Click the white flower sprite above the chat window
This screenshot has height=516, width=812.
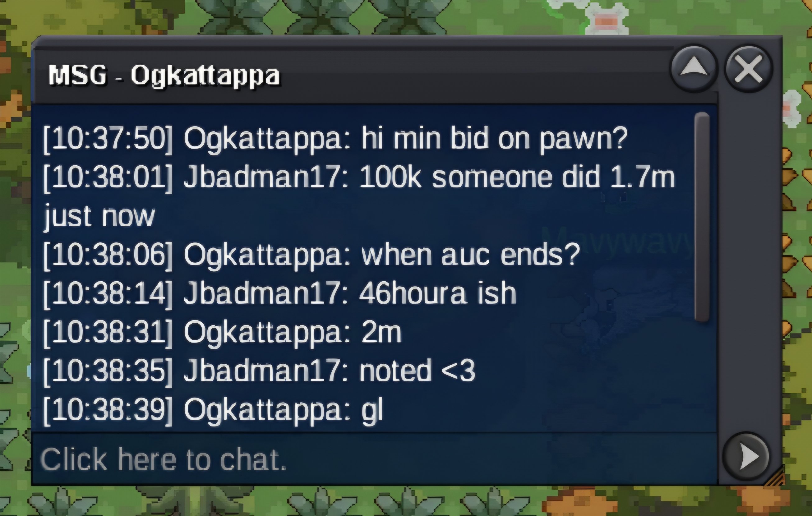pos(606,17)
